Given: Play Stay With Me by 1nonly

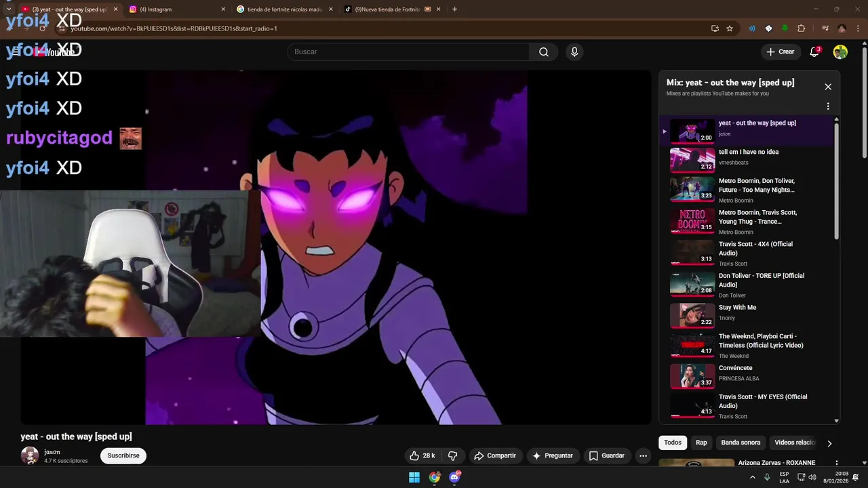Looking at the screenshot, I should pyautogui.click(x=746, y=315).
